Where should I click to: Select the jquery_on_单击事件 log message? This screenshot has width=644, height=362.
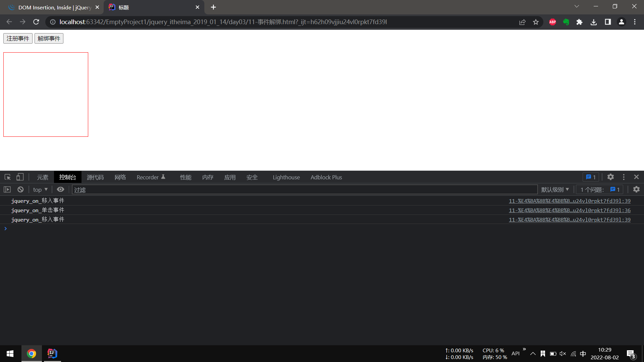(38, 210)
